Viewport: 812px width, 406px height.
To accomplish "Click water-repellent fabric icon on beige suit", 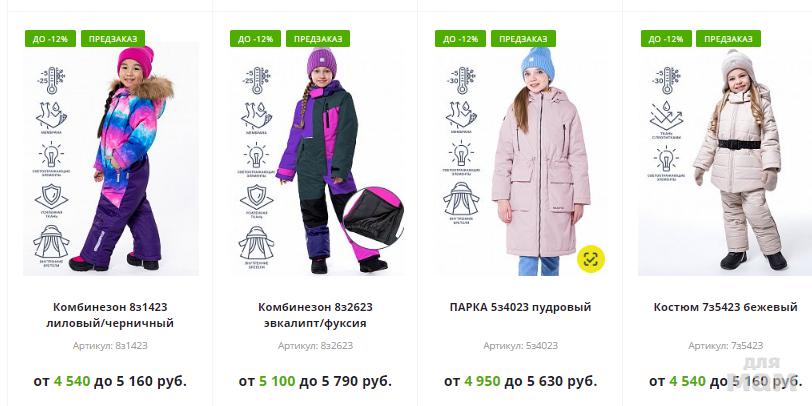I will pyautogui.click(x=666, y=120).
